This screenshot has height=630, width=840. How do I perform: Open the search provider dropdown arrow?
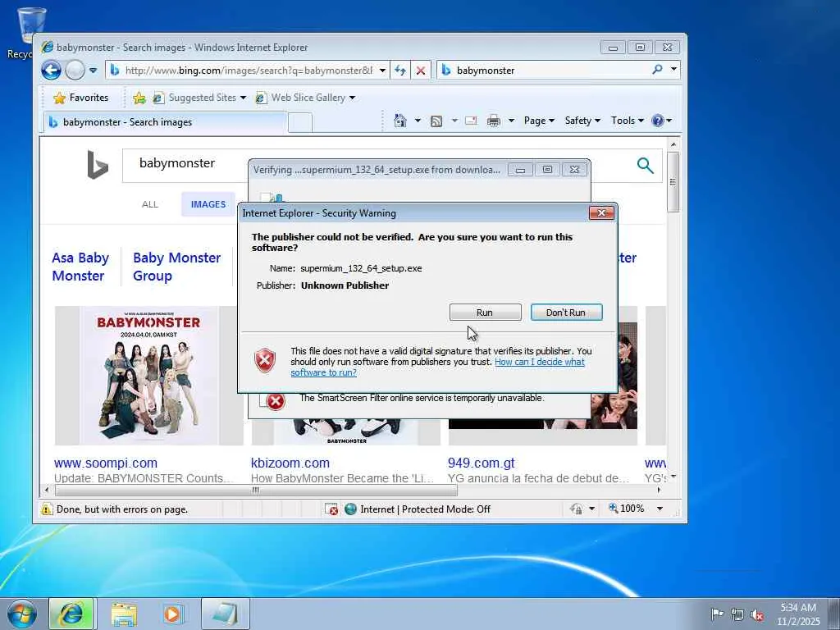673,69
